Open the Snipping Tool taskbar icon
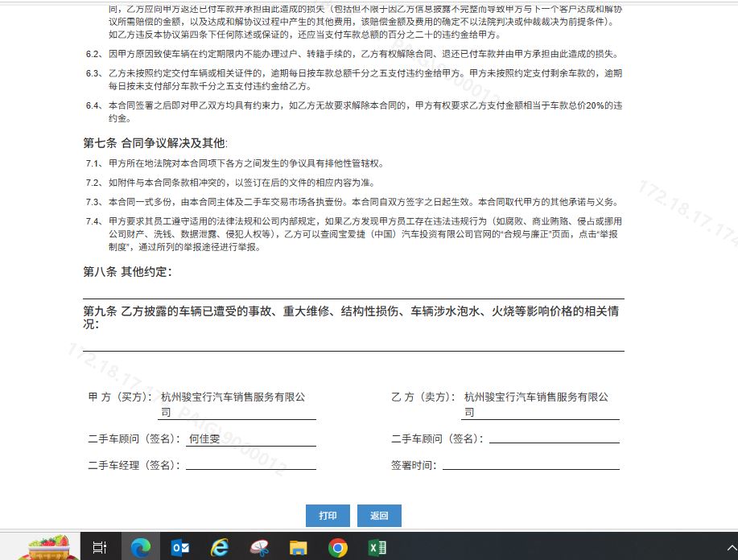This screenshot has height=560, width=738. [259, 547]
